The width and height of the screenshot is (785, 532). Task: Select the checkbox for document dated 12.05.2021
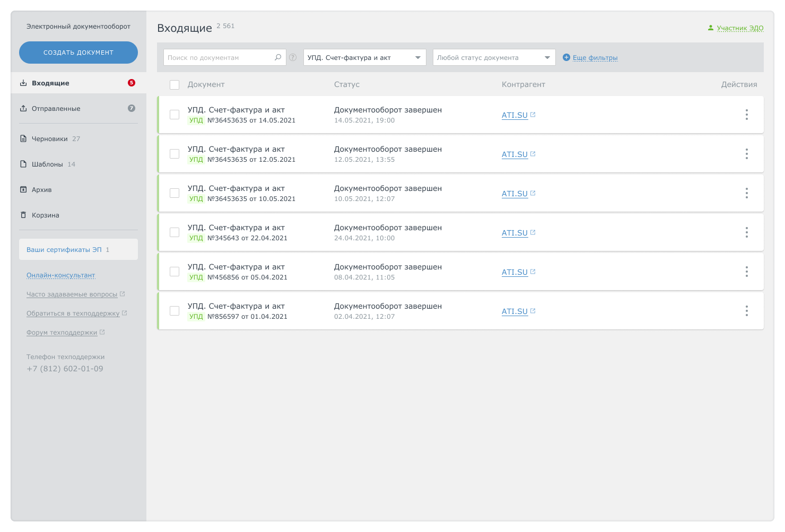(175, 154)
